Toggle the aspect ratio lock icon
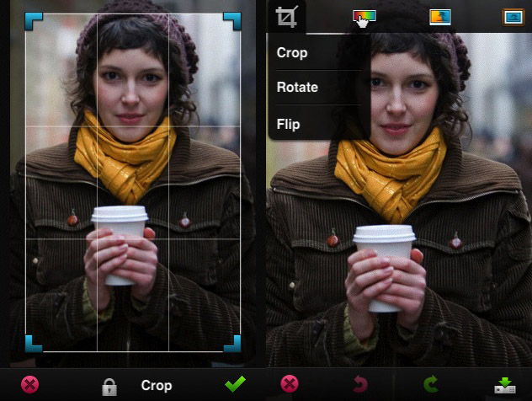Screen dimensions: 532x401 (x=109, y=386)
